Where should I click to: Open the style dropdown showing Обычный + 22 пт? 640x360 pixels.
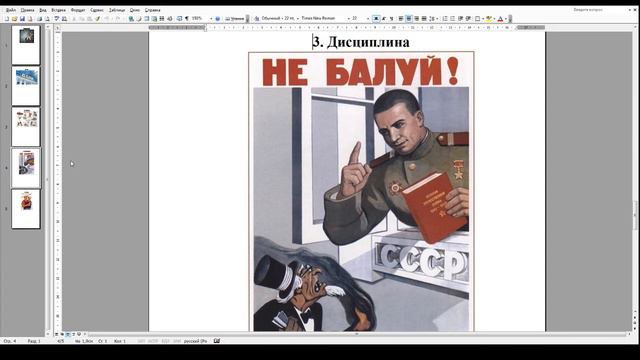pyautogui.click(x=298, y=18)
